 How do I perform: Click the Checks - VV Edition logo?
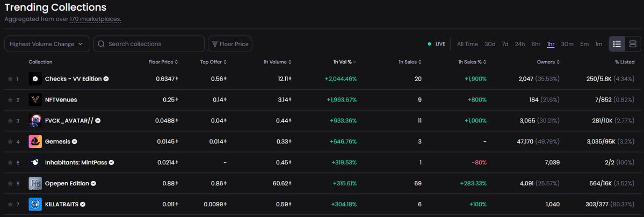coord(35,79)
